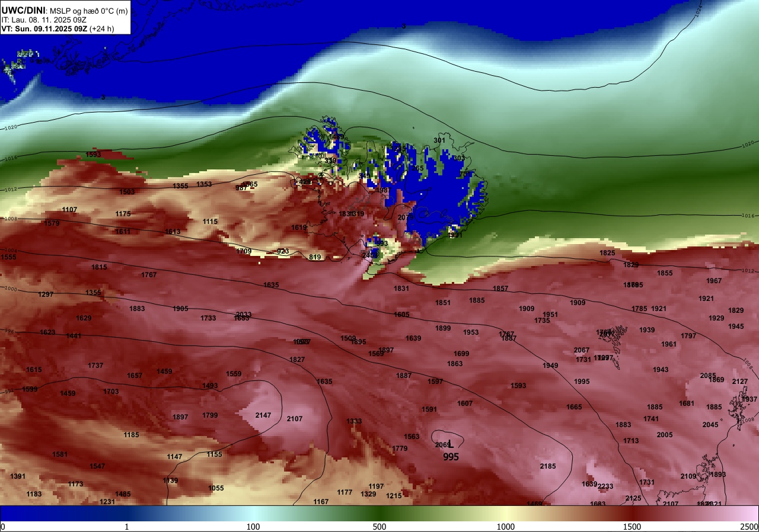Pick the 1939 height value
This screenshot has width=759, height=532.
(x=647, y=330)
